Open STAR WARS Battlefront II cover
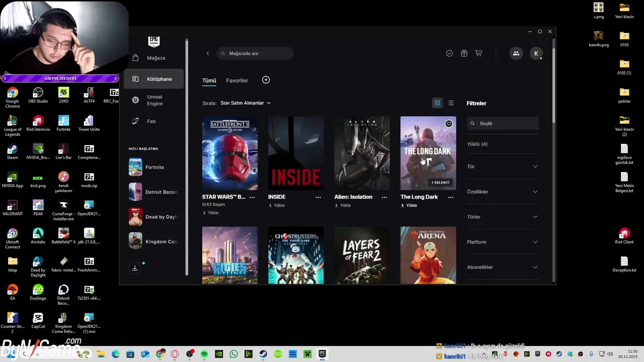This screenshot has height=362, width=644. (x=230, y=153)
